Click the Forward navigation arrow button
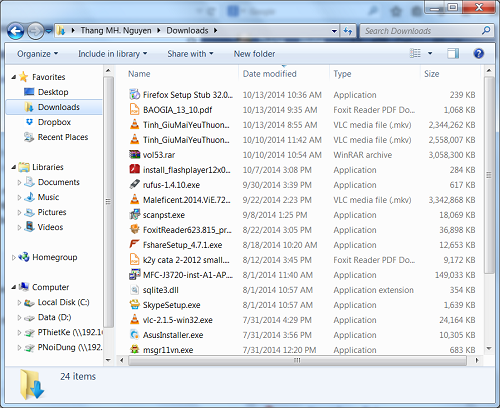Screen dimensions: 500x408 [35, 31]
